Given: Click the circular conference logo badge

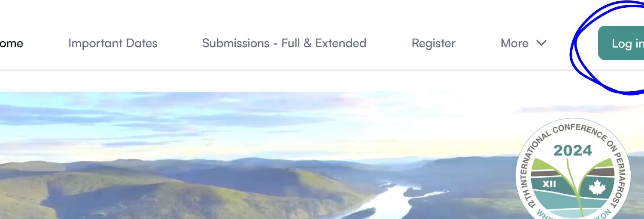Looking at the screenshot, I should [x=574, y=169].
